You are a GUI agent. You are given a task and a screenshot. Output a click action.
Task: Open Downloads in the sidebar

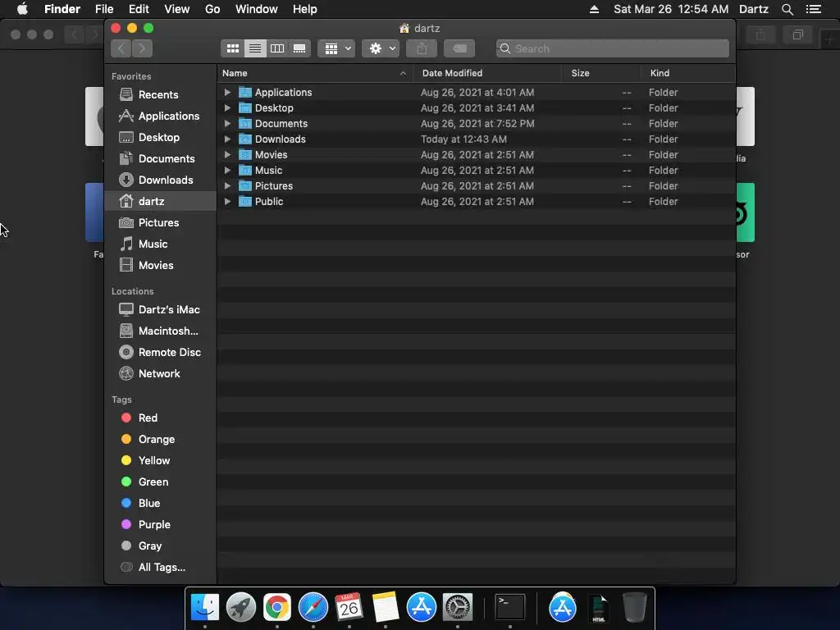click(x=160, y=180)
